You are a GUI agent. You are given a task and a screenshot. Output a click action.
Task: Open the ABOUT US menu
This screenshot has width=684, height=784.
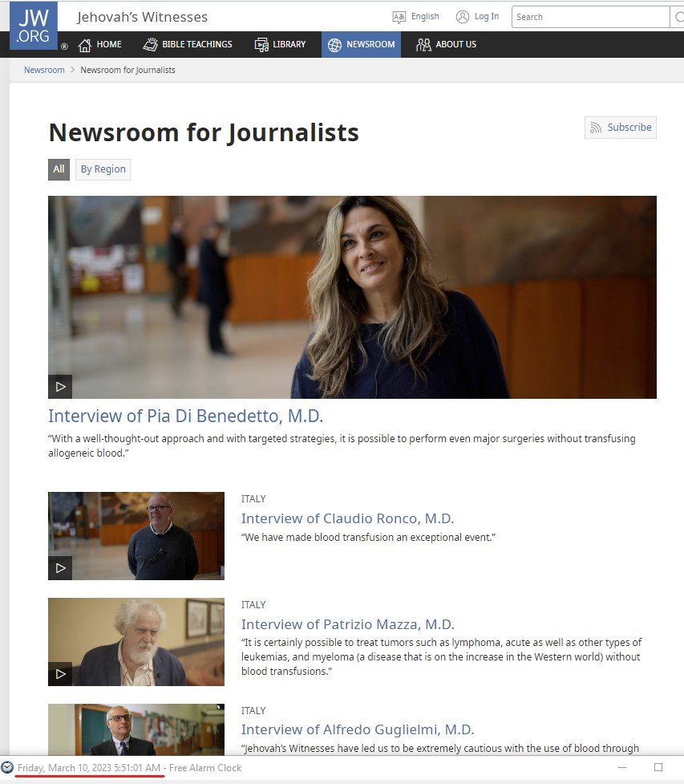[x=446, y=44]
